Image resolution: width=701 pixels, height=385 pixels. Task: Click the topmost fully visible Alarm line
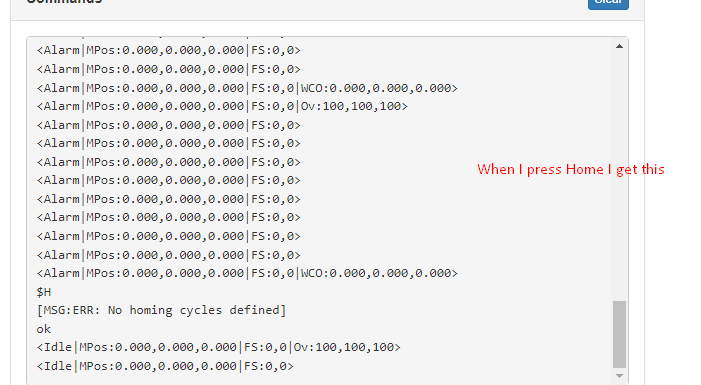click(169, 50)
